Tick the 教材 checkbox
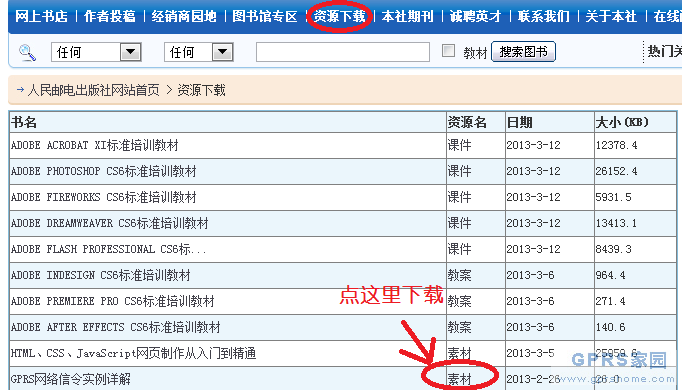Image resolution: width=682 pixels, height=390 pixels. 448,51
